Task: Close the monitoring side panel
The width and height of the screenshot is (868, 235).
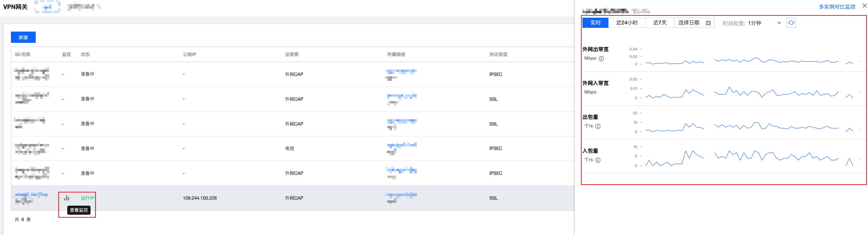Action: [x=864, y=6]
